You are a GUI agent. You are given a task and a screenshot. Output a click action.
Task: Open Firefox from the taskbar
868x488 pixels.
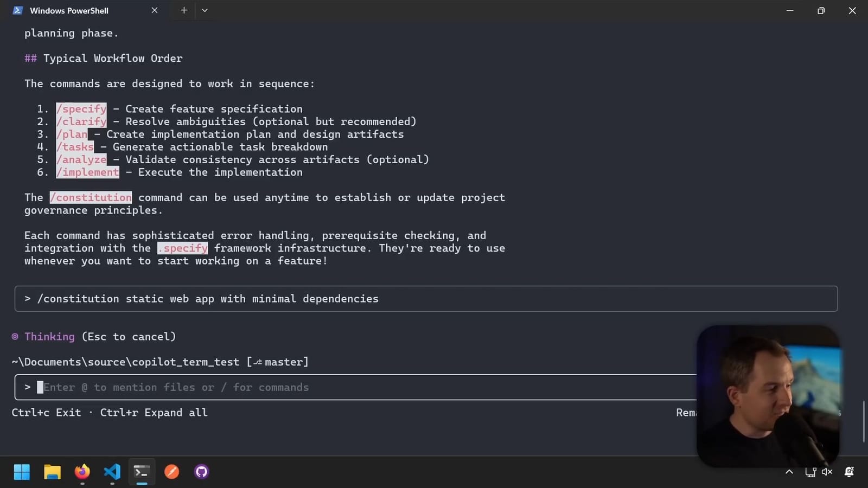(x=82, y=472)
